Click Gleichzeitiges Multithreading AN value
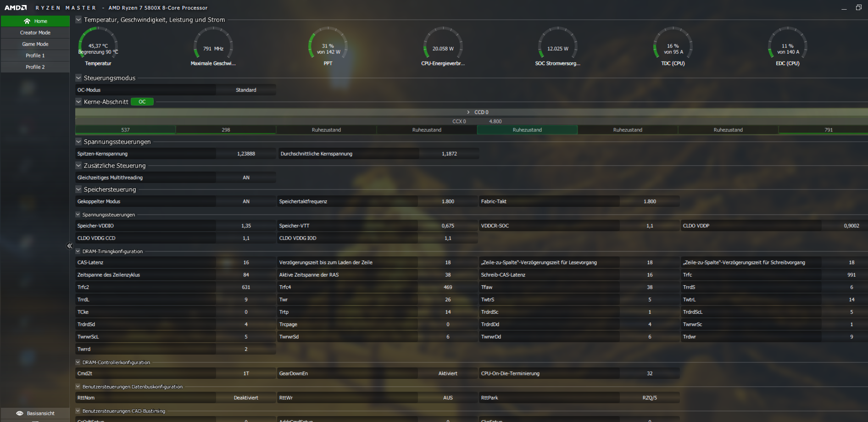 click(246, 178)
